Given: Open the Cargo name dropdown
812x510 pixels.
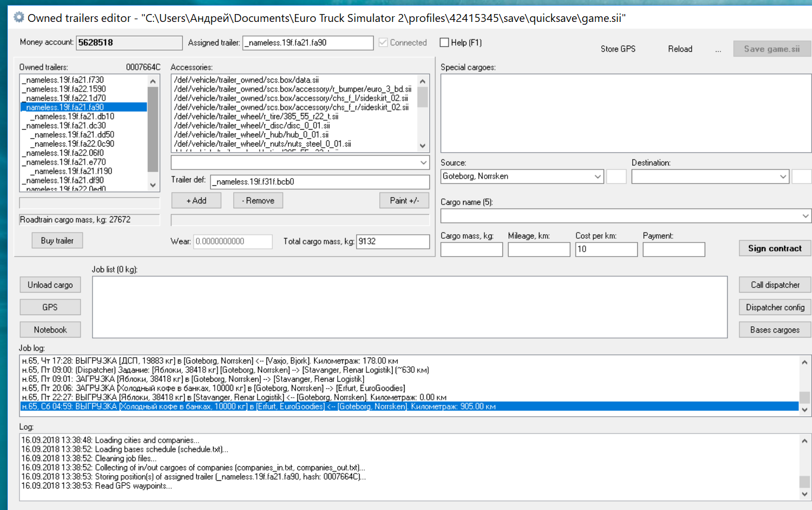Looking at the screenshot, I should pyautogui.click(x=805, y=216).
